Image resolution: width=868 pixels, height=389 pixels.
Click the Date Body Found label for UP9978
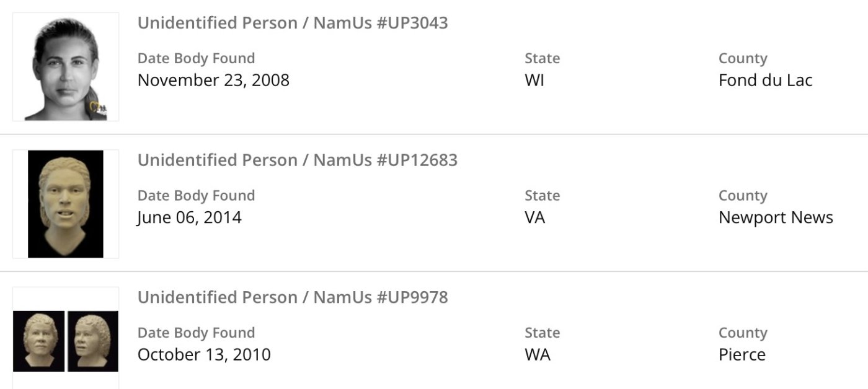(196, 333)
